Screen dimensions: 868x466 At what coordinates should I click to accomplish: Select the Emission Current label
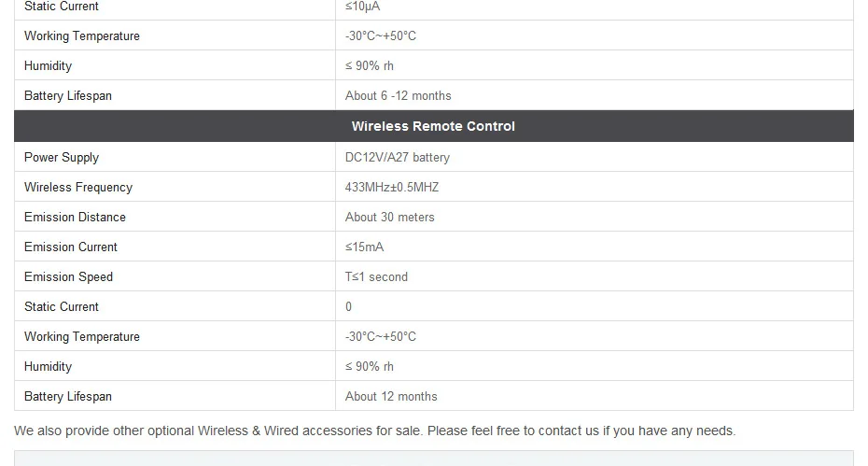click(x=71, y=247)
